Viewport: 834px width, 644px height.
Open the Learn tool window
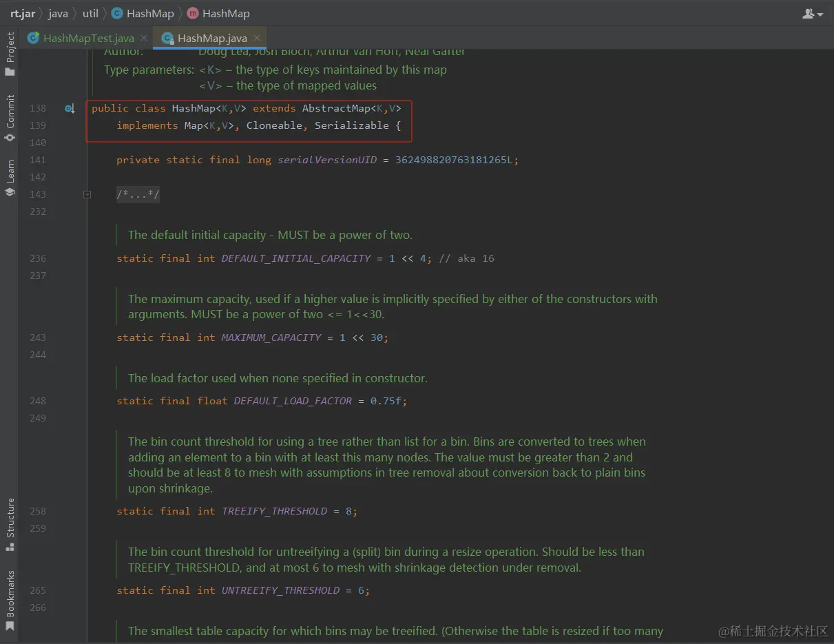click(10, 178)
